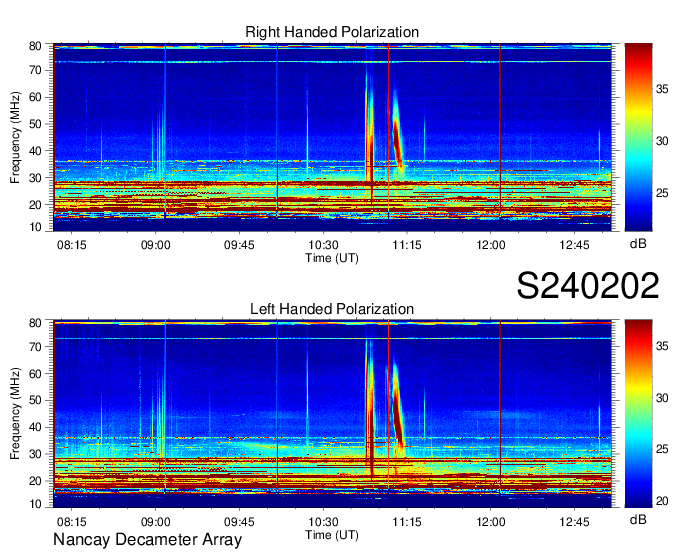Image resolution: width=680 pixels, height=552 pixels.
Task: Click the 70 frequency tick of the bottom plot
Action: 35,347
